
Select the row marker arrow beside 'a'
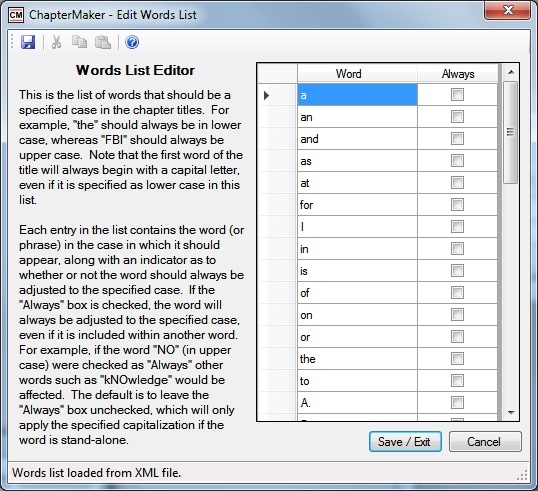tap(266, 95)
